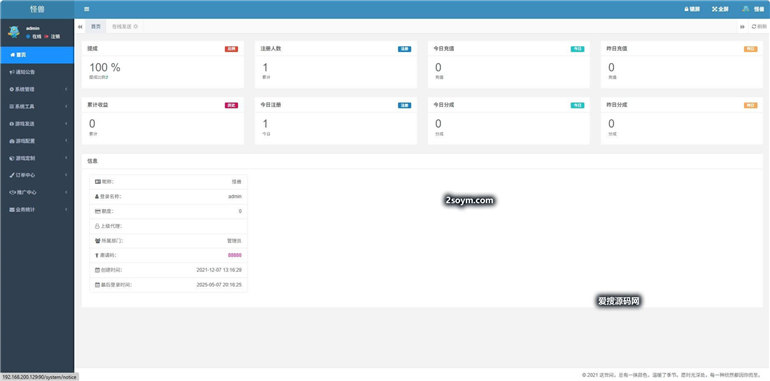Screen dimensions: 770x381
Task: Click the purple invitation code 88888
Action: 235,255
